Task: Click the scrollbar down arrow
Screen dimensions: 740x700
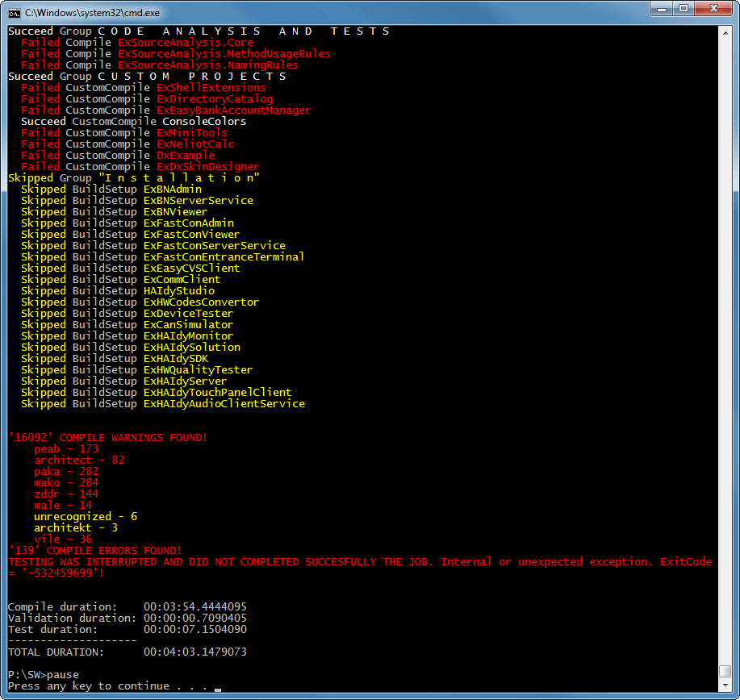Action: point(725,685)
